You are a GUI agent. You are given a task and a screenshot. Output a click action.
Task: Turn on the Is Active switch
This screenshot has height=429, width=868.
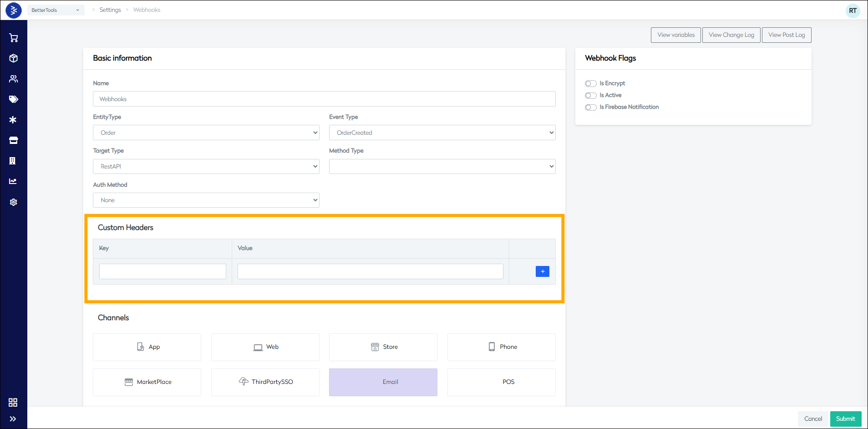tap(590, 95)
